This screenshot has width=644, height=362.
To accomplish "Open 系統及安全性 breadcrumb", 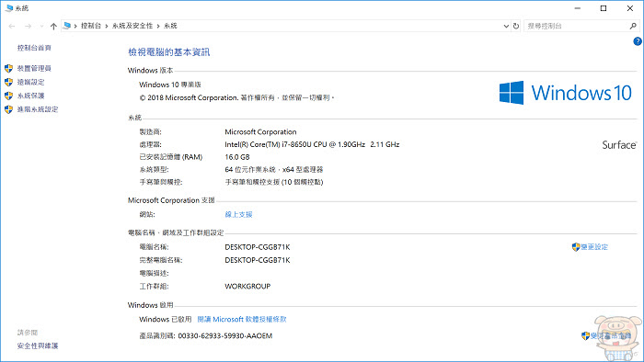I will pyautogui.click(x=132, y=26).
